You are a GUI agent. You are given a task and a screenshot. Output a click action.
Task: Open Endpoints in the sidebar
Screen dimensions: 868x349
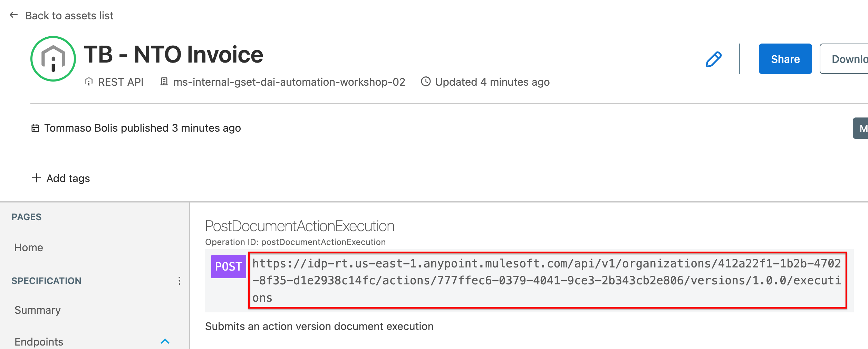(x=39, y=342)
